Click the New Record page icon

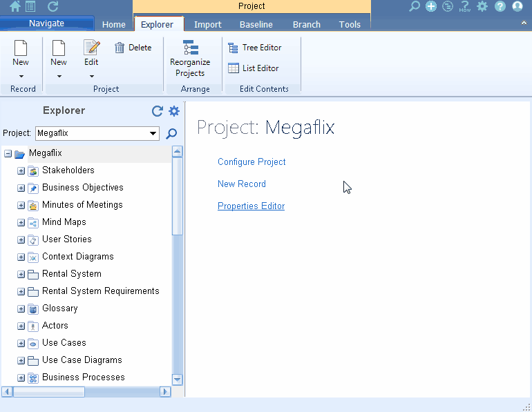[21, 48]
